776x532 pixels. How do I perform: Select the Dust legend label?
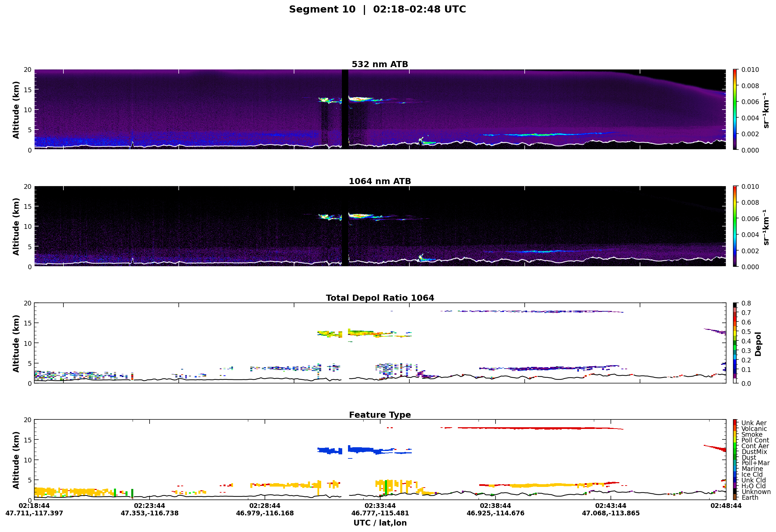(749, 457)
